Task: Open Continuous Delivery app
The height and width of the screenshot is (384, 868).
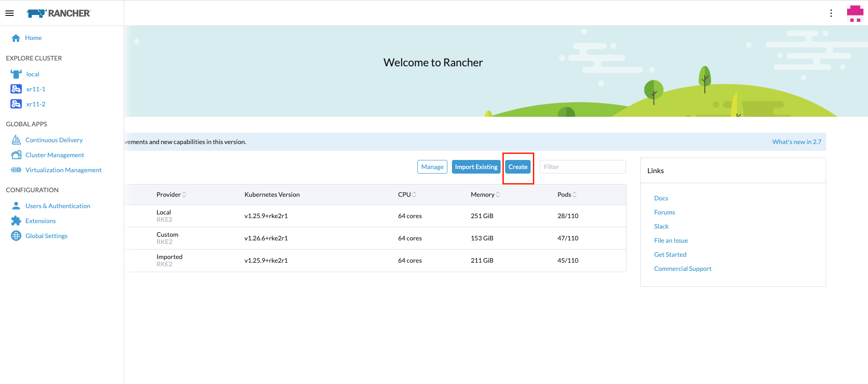Action: [x=54, y=140]
